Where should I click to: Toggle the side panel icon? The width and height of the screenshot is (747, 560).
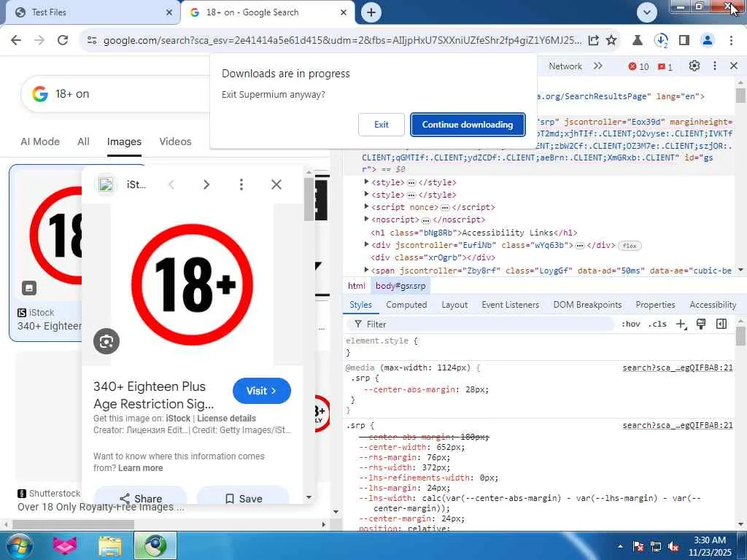click(x=684, y=41)
